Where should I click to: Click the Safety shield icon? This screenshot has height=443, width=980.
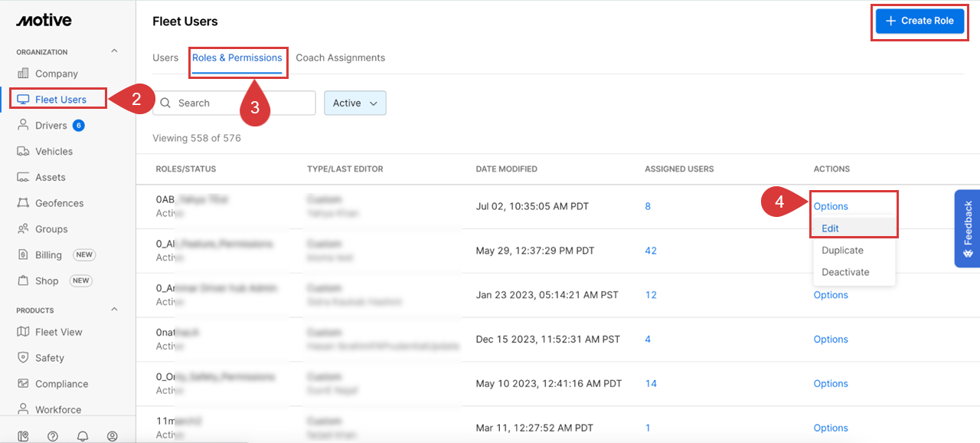point(23,358)
